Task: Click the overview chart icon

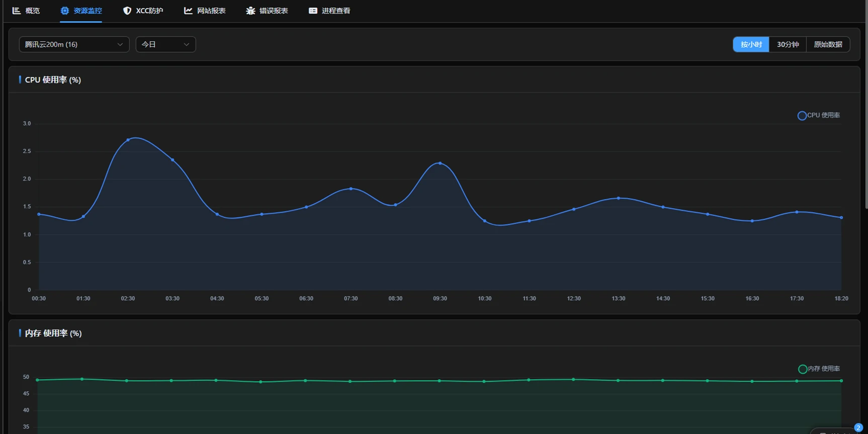Action: click(17, 11)
